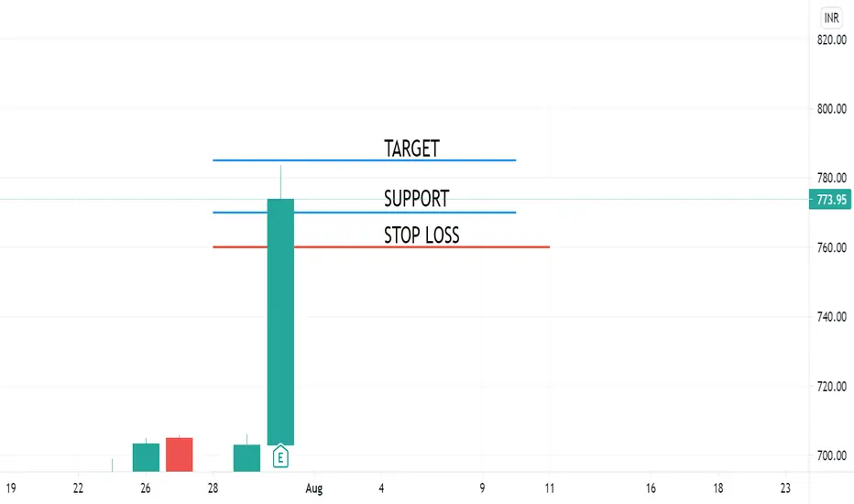This screenshot has height=504, width=854.
Task: Click the earnings E marker icon
Action: tap(280, 456)
